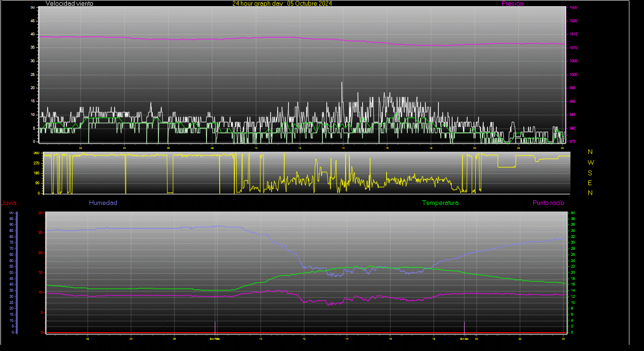Image resolution: width=644 pixels, height=351 pixels.
Task: Click the 'Sun Rise' marker on the time axis
Action: (x=215, y=338)
